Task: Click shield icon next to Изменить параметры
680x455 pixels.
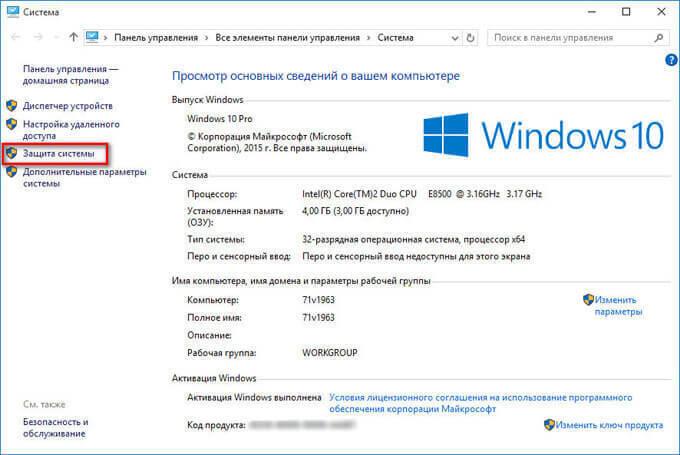Action: coord(588,299)
